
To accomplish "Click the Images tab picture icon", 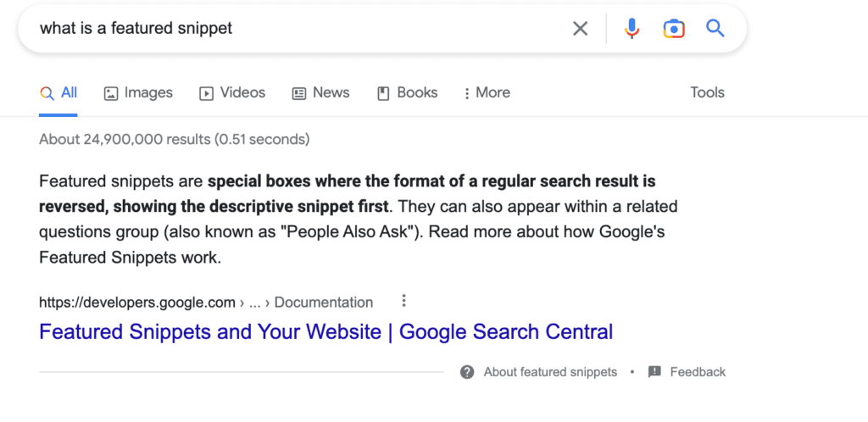I will 111,93.
